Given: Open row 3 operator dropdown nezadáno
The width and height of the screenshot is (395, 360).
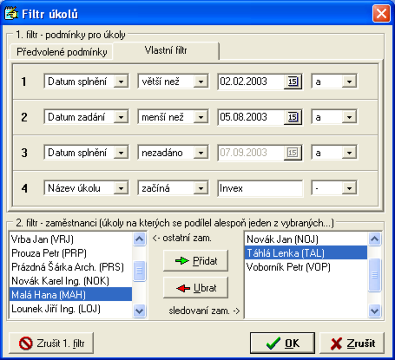Looking at the screenshot, I should click(x=201, y=153).
